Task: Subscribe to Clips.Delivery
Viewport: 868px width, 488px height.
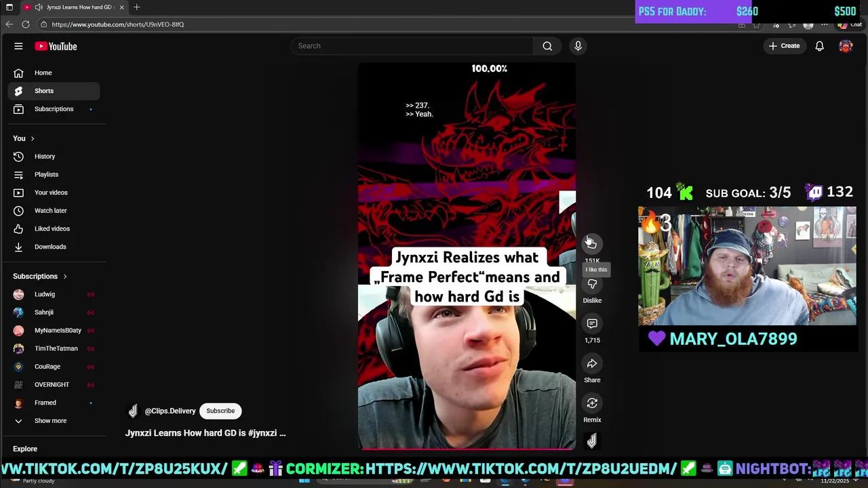Action: coord(220,411)
